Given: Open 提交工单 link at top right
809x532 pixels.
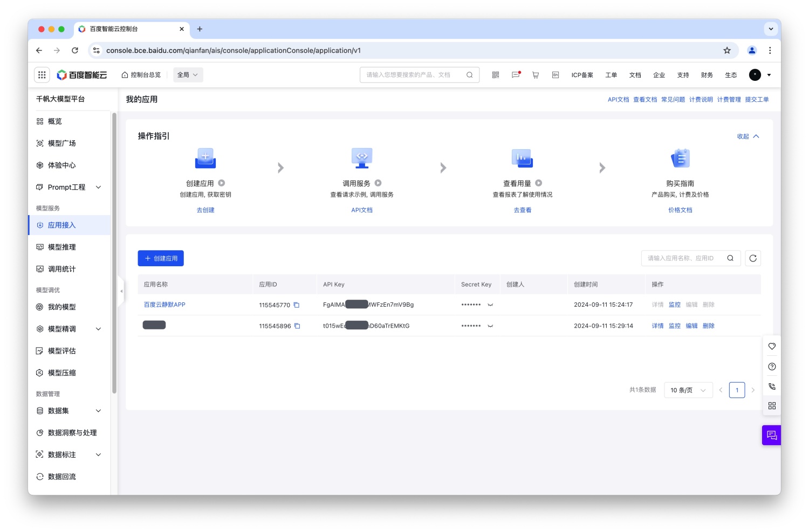Looking at the screenshot, I should coord(757,100).
